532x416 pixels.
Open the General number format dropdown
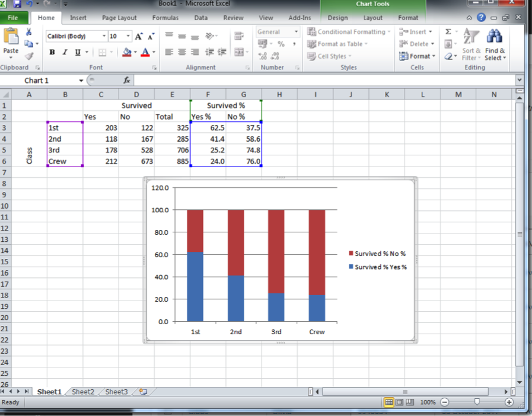(296, 32)
